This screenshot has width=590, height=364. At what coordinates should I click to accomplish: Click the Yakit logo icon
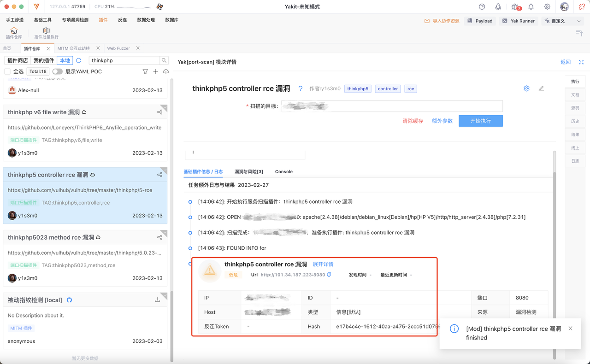click(36, 7)
